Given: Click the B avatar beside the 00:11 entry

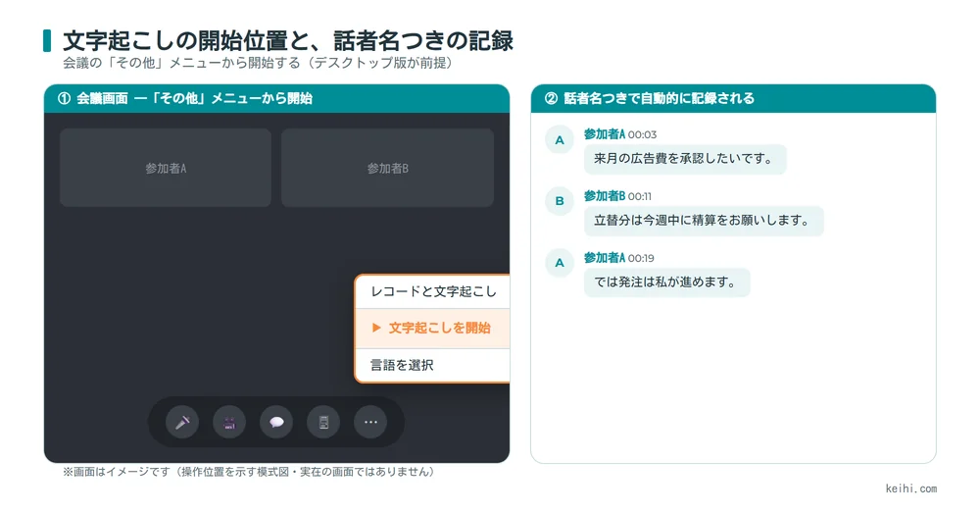Looking at the screenshot, I should (560, 201).
